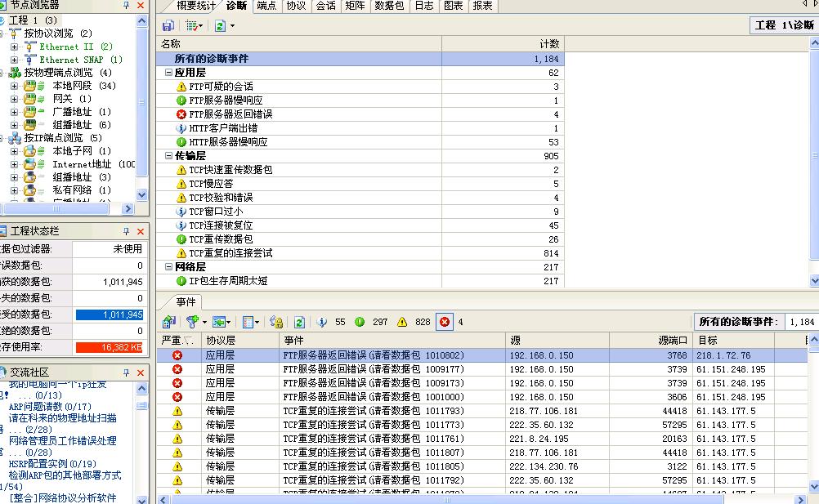Open the ARP问题请教 (0/17) community link
This screenshot has width=819, height=504.
point(50,407)
